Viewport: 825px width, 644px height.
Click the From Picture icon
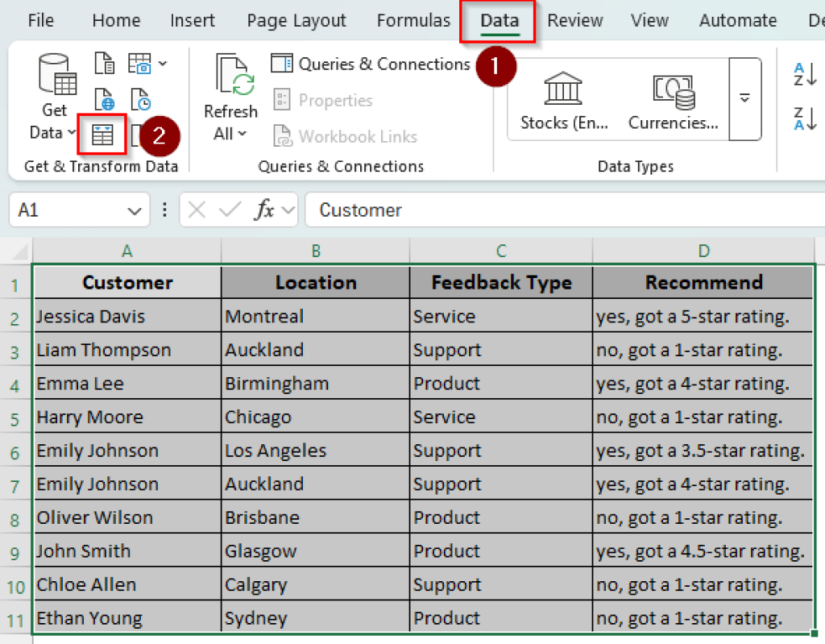139,63
